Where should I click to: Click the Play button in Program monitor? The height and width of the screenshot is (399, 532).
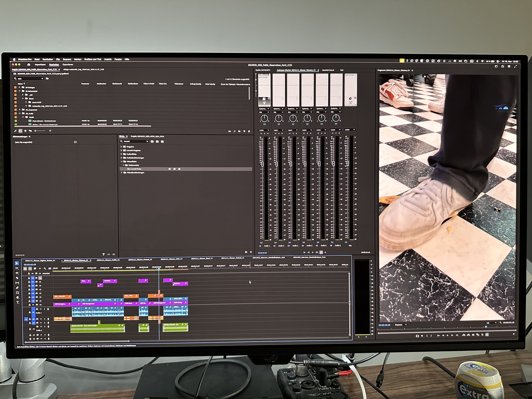click(x=447, y=335)
